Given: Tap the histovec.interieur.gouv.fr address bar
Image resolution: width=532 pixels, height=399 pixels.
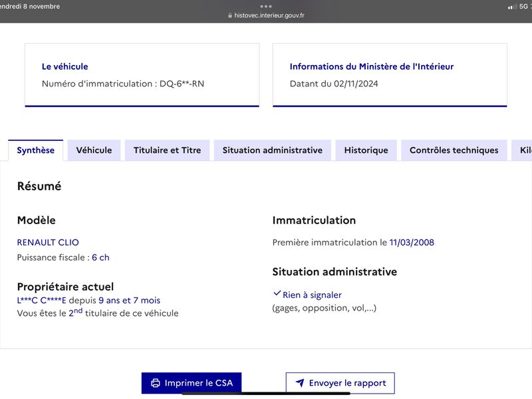Looking at the screenshot, I should point(266,15).
